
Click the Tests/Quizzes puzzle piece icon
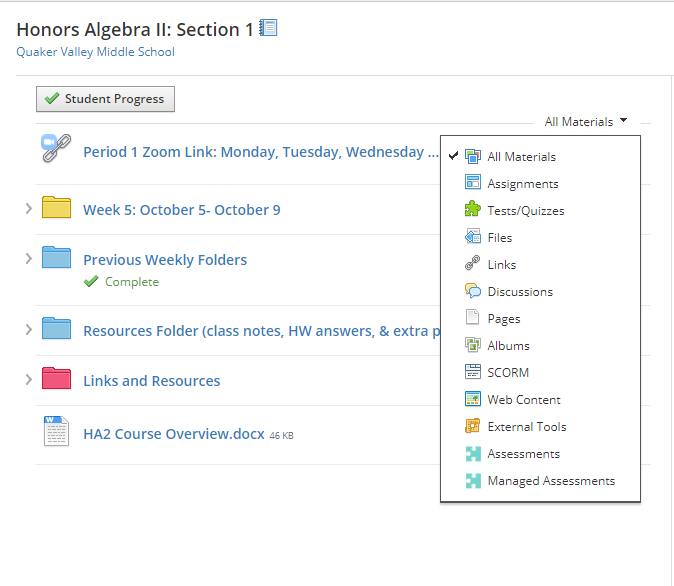click(473, 210)
